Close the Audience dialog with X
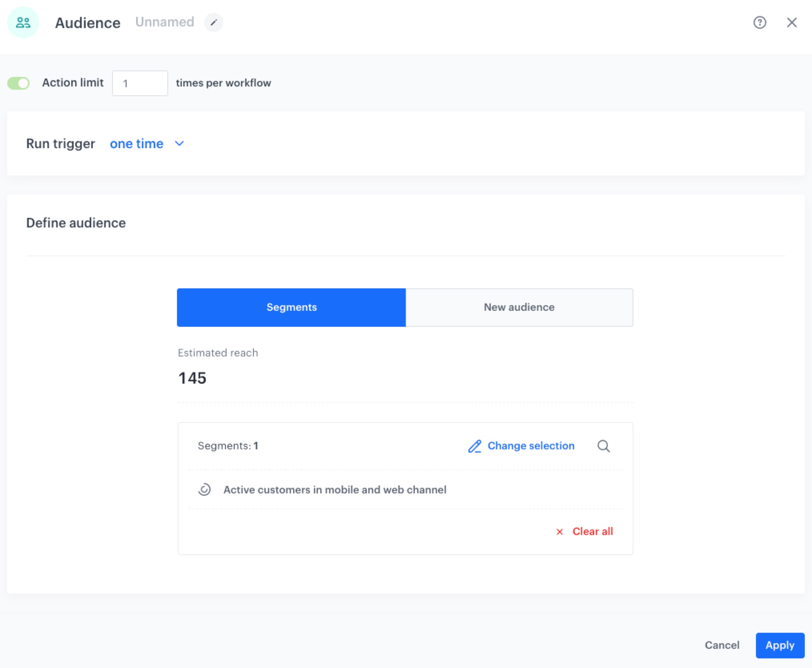Viewport: 812px width, 668px height. [x=792, y=22]
